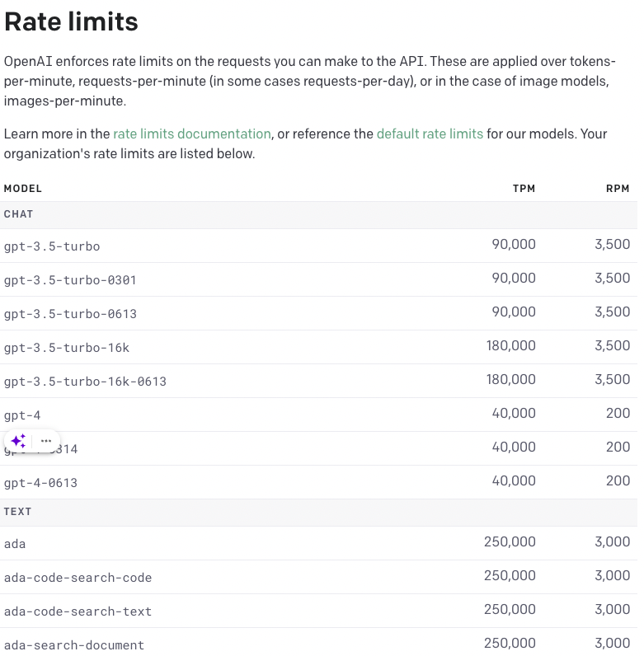This screenshot has height=656, width=644.
Task: Open the rate limits documentation link
Action: (x=192, y=134)
